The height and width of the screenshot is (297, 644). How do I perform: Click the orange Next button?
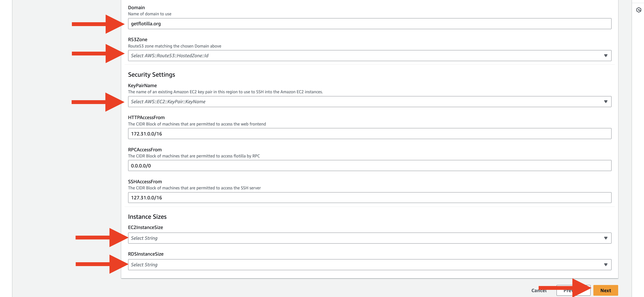tap(606, 290)
